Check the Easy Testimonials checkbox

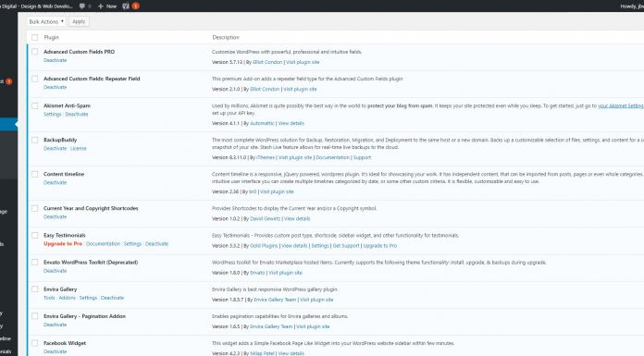pyautogui.click(x=35, y=235)
